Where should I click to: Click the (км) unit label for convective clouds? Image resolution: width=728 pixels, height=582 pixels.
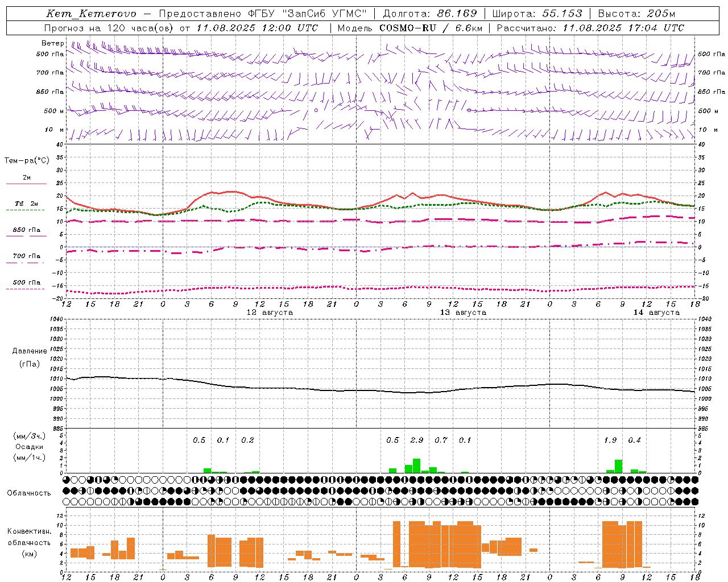point(30,554)
